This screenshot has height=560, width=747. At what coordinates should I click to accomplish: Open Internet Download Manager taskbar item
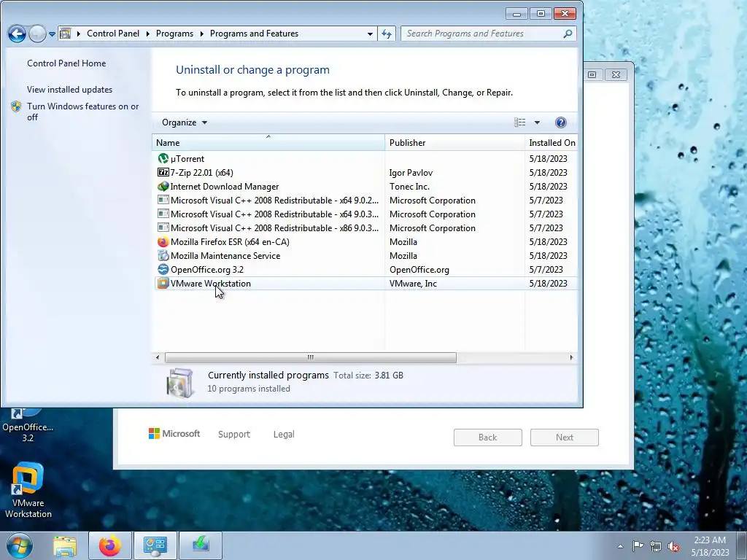(x=201, y=545)
